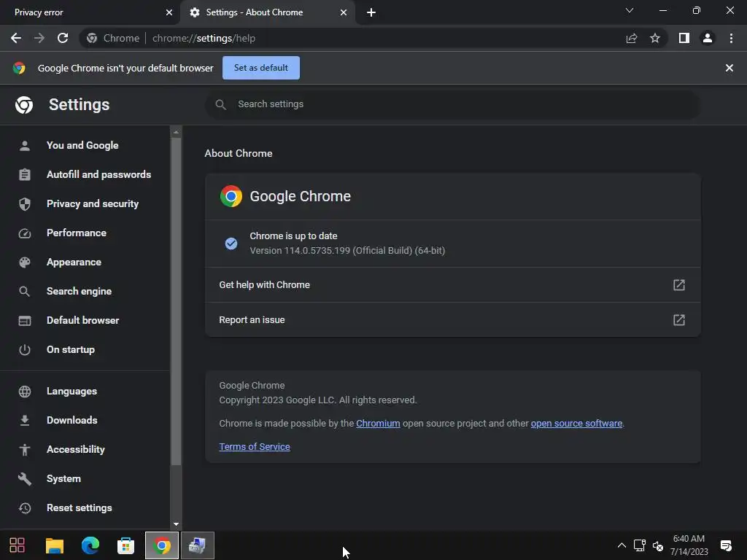Open On startup settings
The height and width of the screenshot is (560, 747).
[x=71, y=349]
